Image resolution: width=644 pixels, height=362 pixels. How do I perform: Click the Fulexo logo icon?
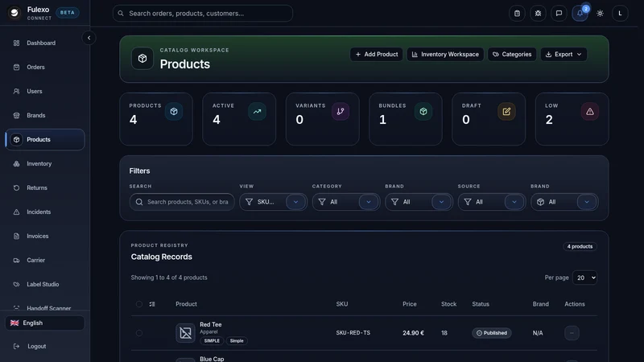point(14,13)
